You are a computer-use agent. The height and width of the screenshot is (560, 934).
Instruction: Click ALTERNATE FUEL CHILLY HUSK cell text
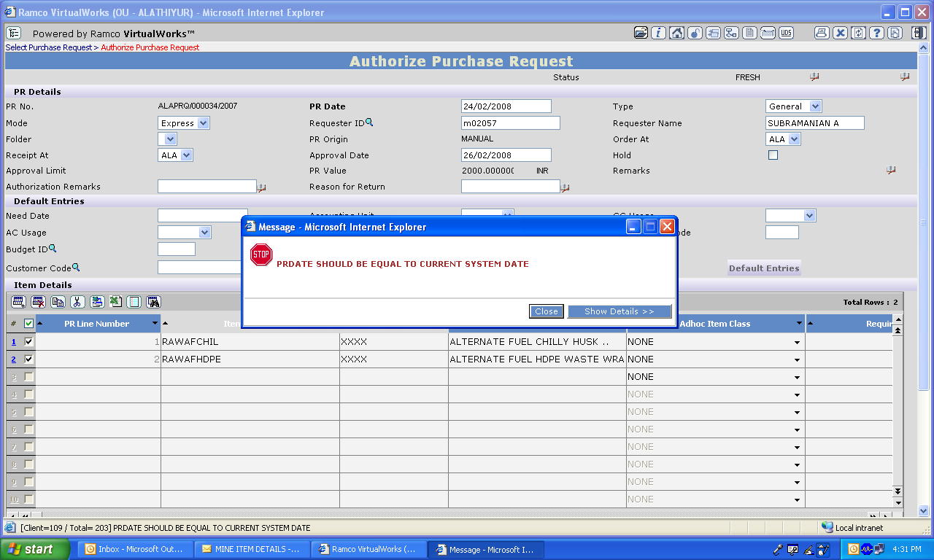pyautogui.click(x=529, y=342)
